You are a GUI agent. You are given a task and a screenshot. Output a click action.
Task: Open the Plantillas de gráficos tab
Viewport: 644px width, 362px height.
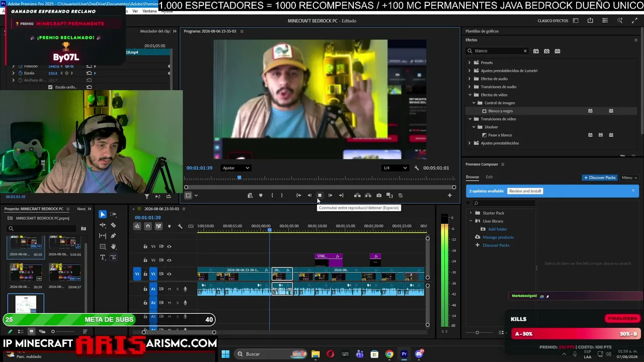click(482, 31)
